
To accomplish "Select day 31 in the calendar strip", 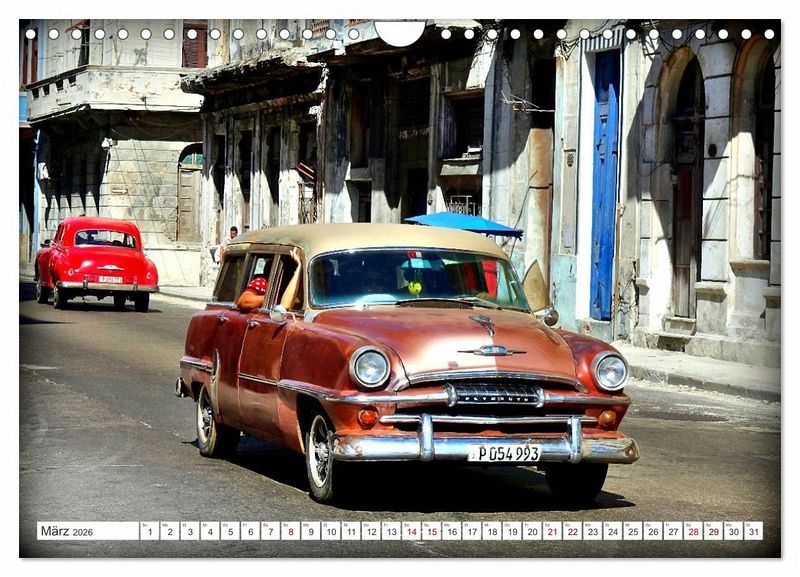I will [754, 531].
